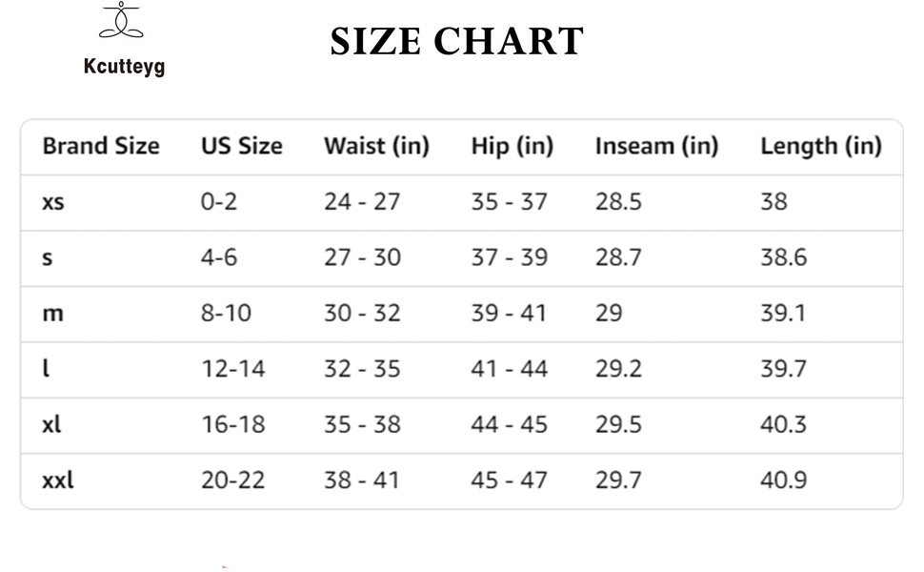This screenshot has width=924, height=572.
Task: Select the Brand Size column header
Action: [101, 147]
